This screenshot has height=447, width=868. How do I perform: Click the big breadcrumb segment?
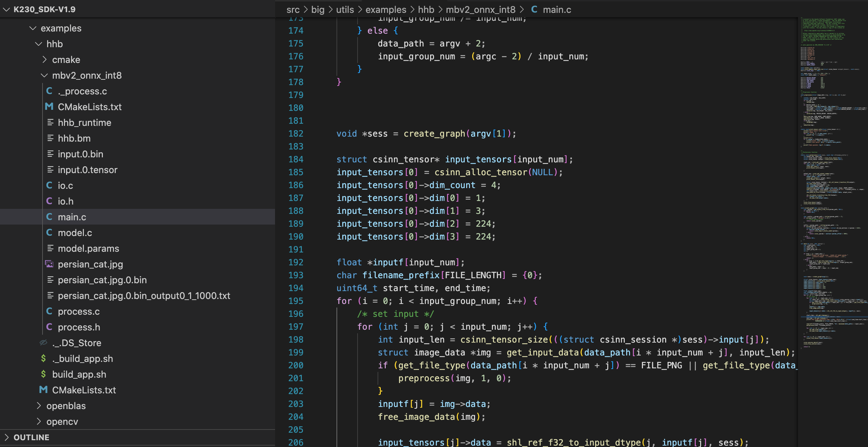tap(318, 10)
